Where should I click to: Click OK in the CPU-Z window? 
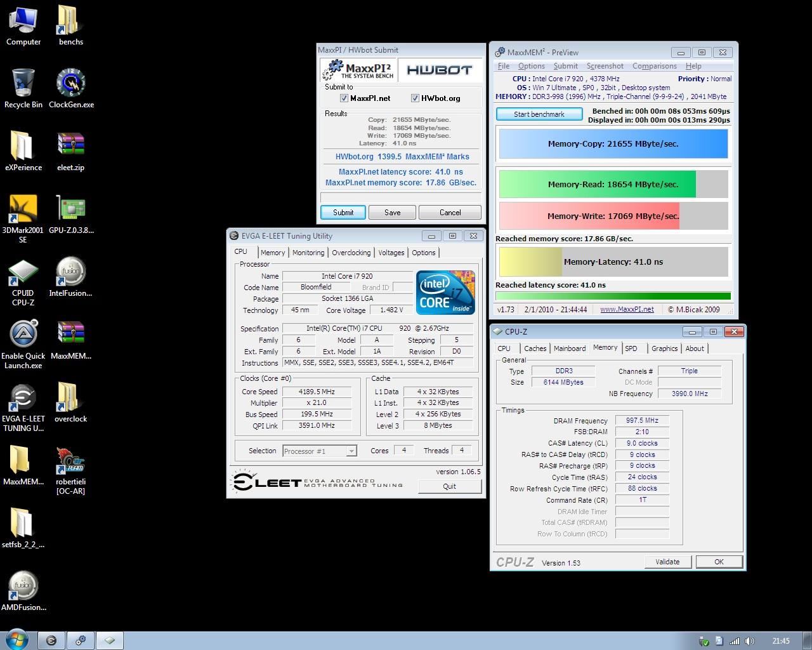pos(719,562)
